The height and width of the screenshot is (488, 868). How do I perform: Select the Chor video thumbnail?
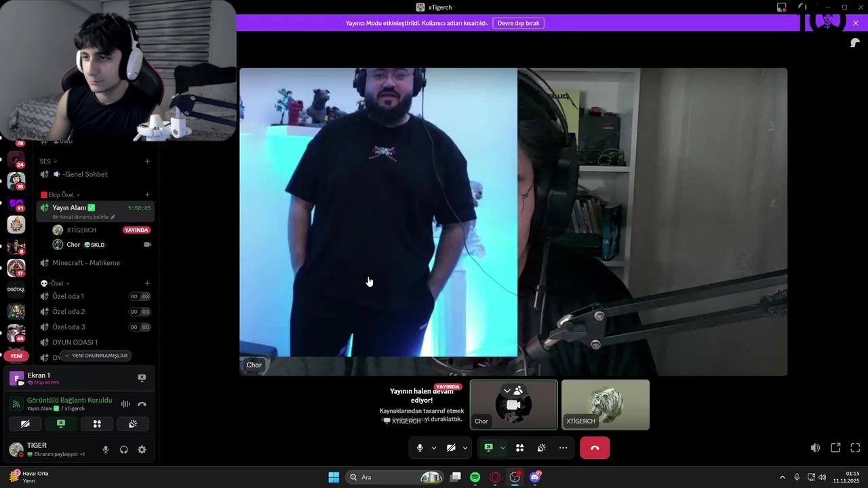tap(513, 405)
